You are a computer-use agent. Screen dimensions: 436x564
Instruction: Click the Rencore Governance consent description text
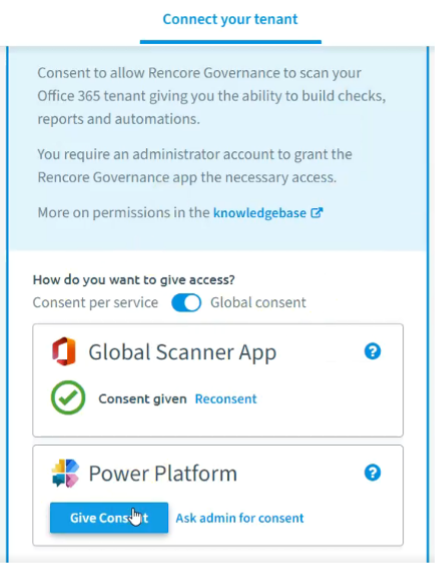212,96
